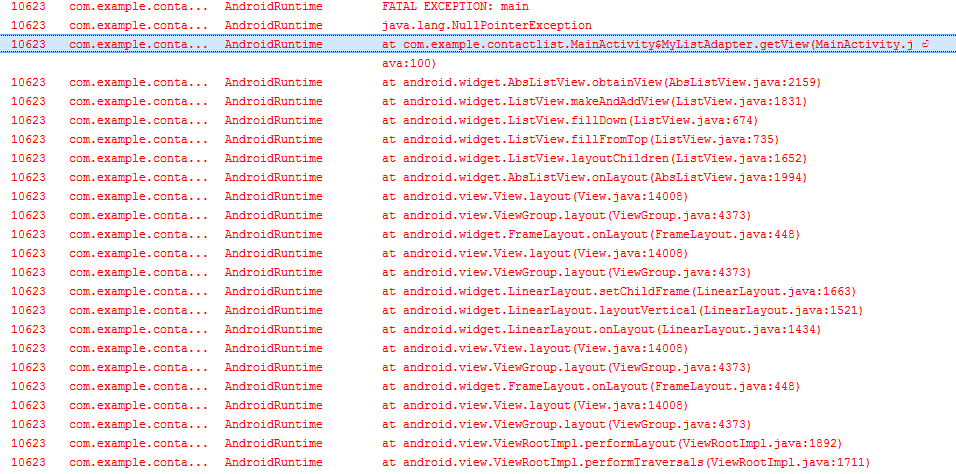Select the FATAL EXCEPTION: main log line
The image size is (956, 474).
(x=458, y=6)
